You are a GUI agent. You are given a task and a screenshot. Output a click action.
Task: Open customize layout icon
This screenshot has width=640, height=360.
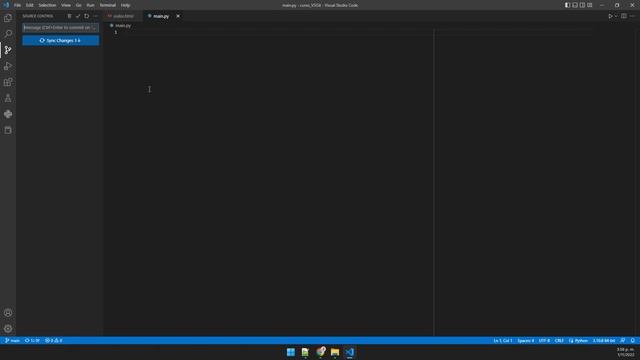click(x=590, y=5)
